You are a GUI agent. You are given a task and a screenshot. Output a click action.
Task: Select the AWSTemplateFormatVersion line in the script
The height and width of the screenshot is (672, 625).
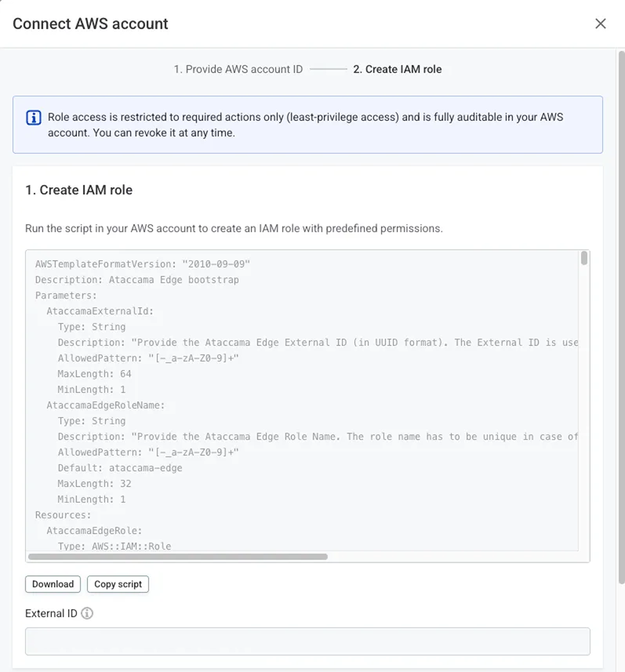coord(142,264)
